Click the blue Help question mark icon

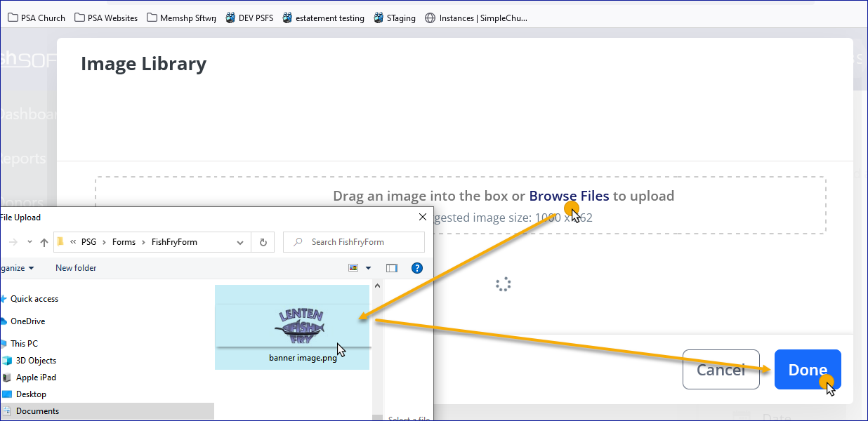click(x=416, y=268)
